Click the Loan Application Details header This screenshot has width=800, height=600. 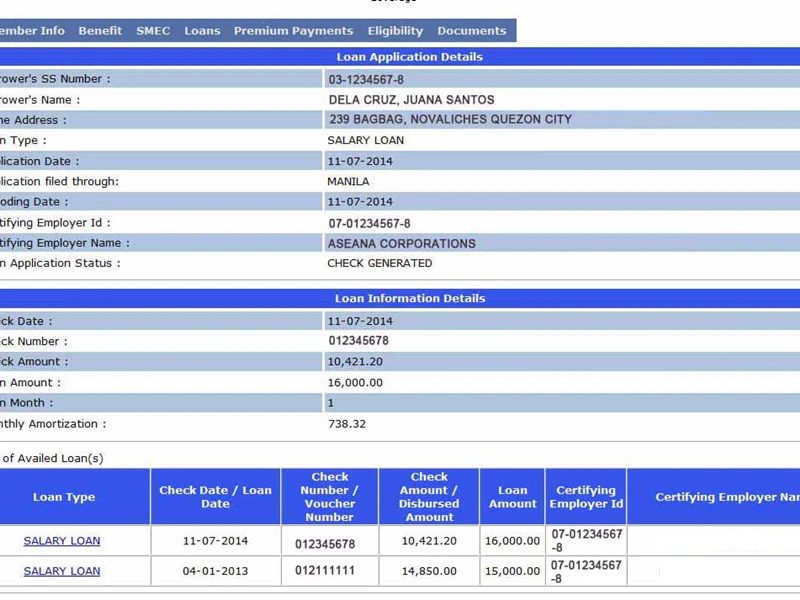click(409, 57)
